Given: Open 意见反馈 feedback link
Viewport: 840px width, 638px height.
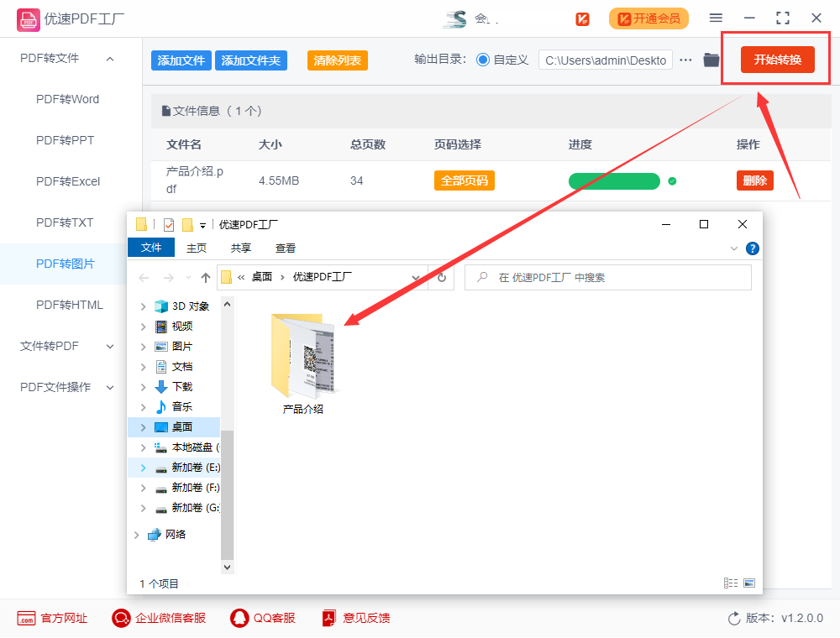Looking at the screenshot, I should tap(355, 618).
